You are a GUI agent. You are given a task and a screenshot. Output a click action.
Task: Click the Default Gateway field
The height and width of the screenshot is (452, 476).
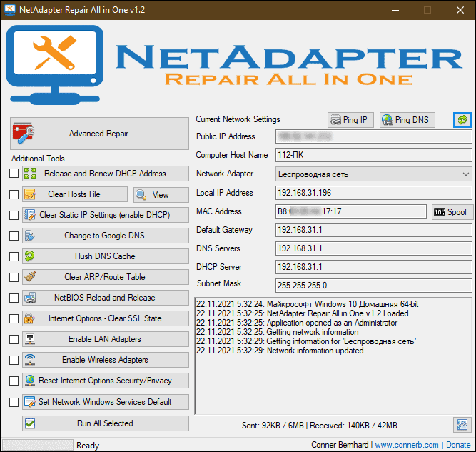[374, 230]
